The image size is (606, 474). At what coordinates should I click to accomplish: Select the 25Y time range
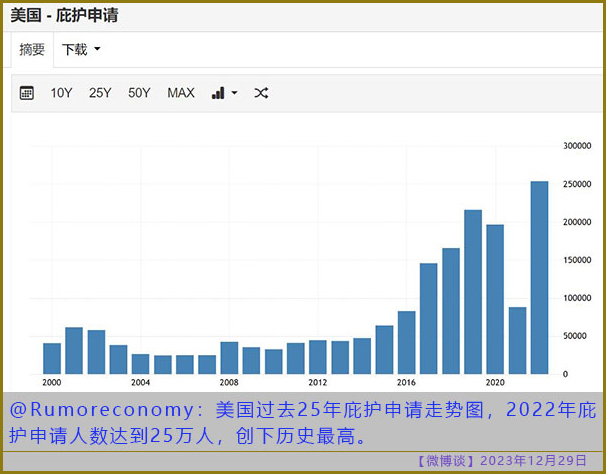tap(100, 93)
